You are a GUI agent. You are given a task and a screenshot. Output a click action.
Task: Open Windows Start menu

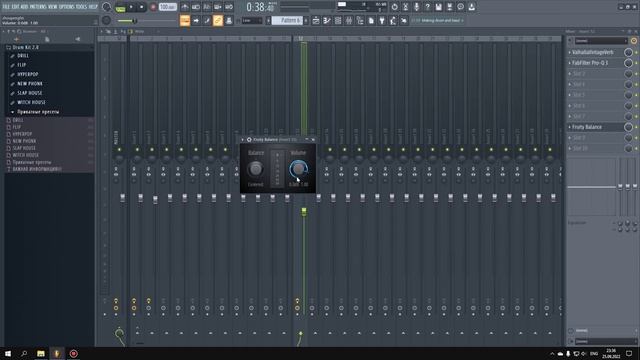coord(8,353)
